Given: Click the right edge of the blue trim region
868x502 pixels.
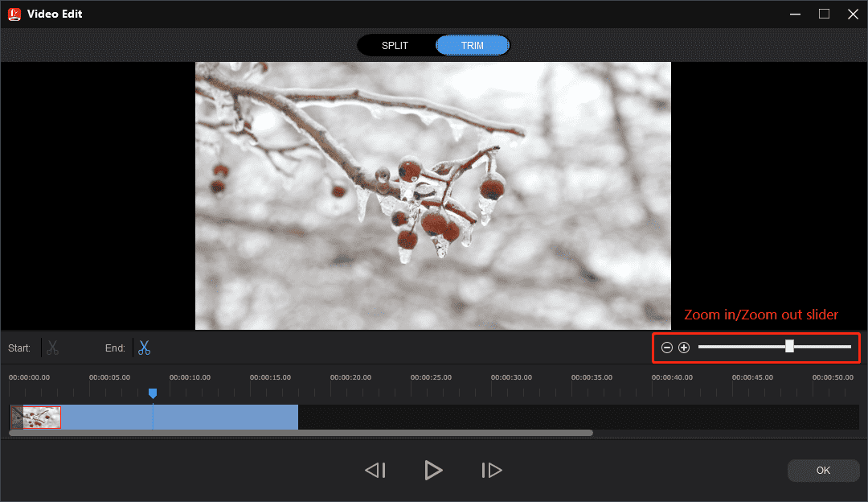Looking at the screenshot, I should pyautogui.click(x=297, y=417).
